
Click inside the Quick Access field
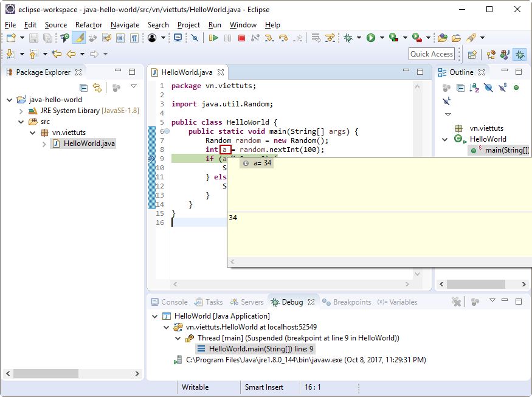(x=432, y=54)
